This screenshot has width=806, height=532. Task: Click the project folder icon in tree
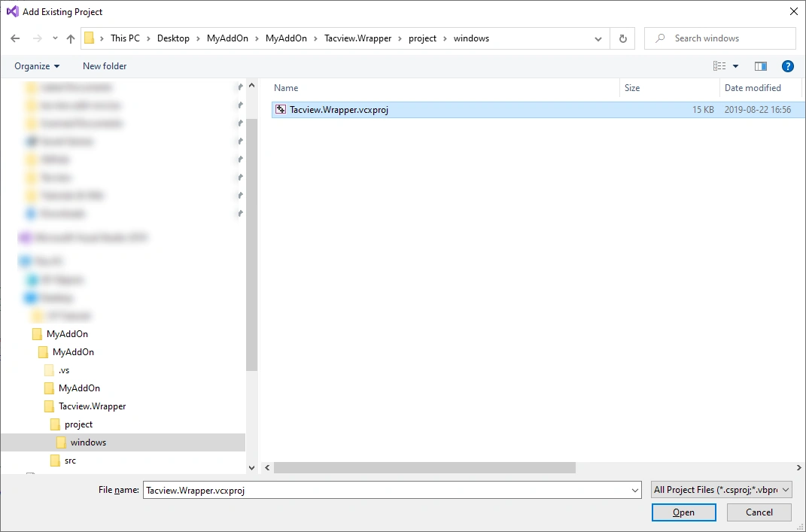coord(55,424)
